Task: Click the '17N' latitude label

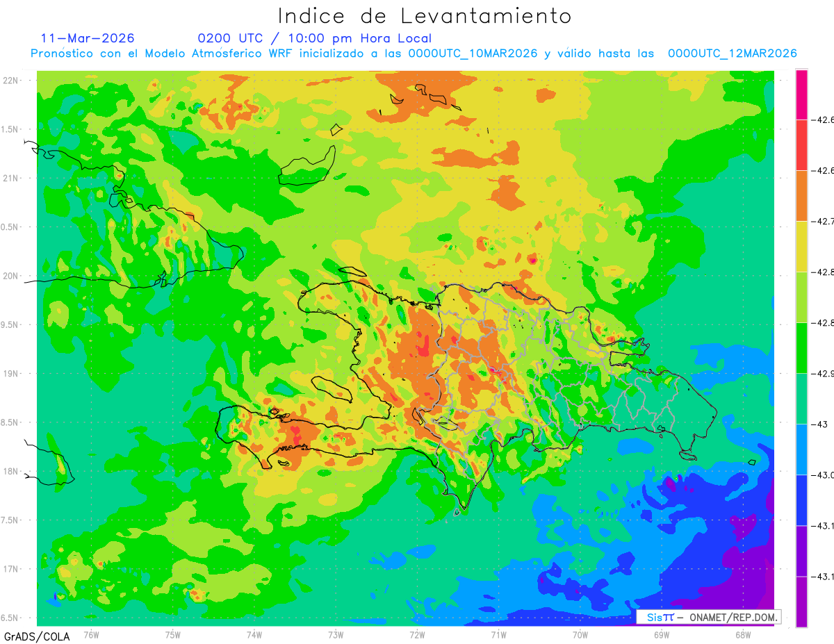Action: pyautogui.click(x=10, y=569)
